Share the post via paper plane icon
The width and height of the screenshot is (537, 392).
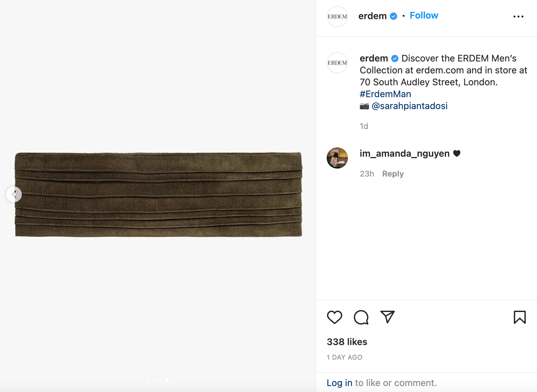pos(387,317)
